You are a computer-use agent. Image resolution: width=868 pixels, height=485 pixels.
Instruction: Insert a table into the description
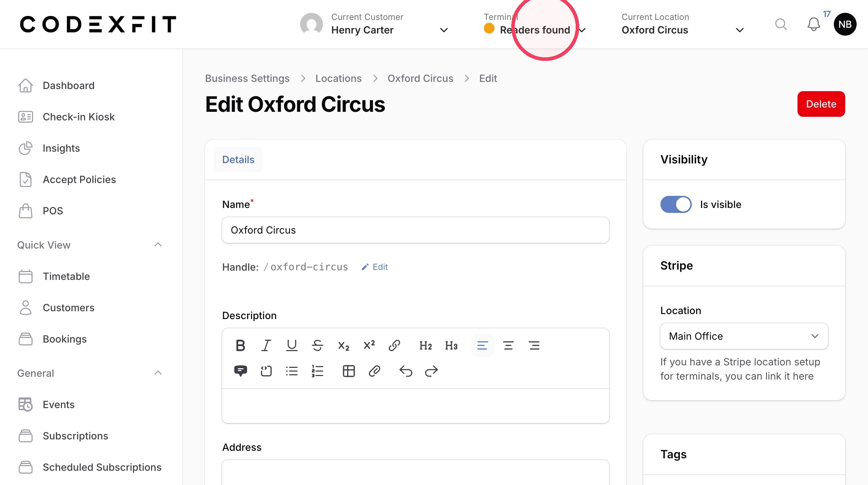[x=349, y=371]
